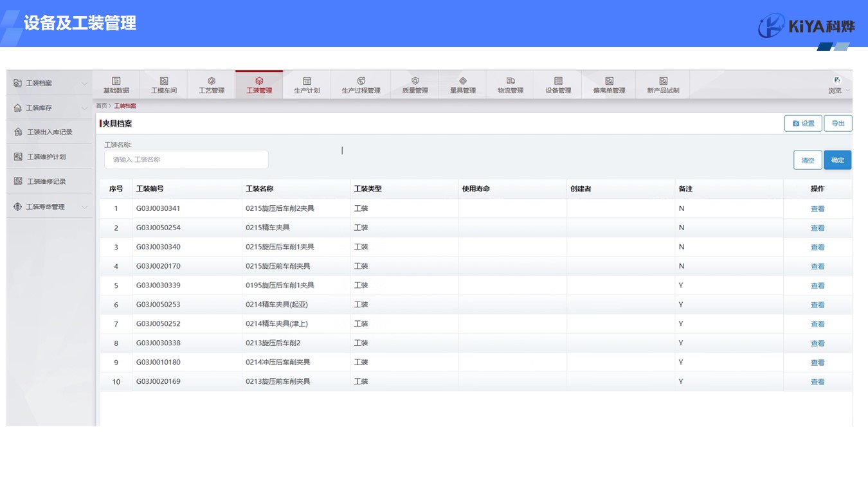Click the 工装维修记录 sidebar icon

pyautogui.click(x=18, y=181)
